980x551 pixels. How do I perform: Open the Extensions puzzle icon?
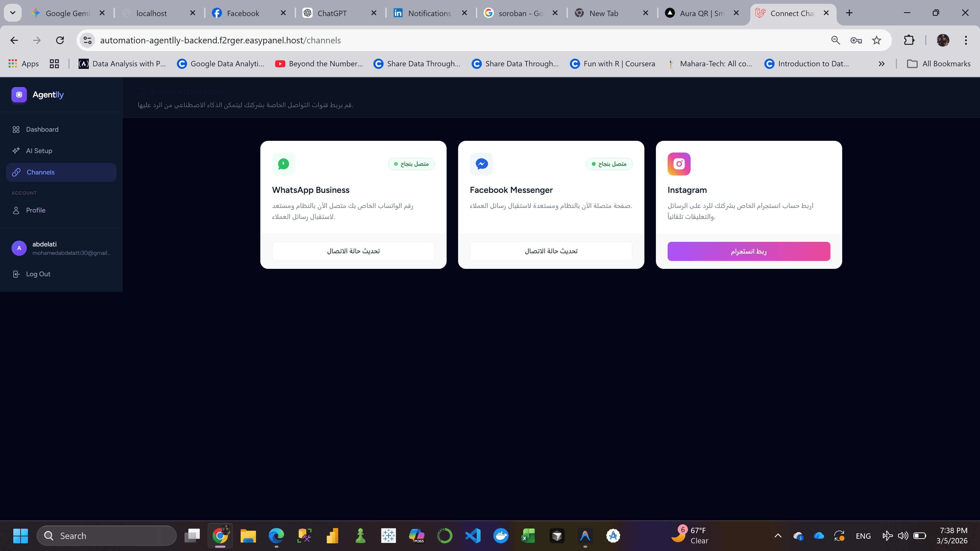pyautogui.click(x=909, y=40)
